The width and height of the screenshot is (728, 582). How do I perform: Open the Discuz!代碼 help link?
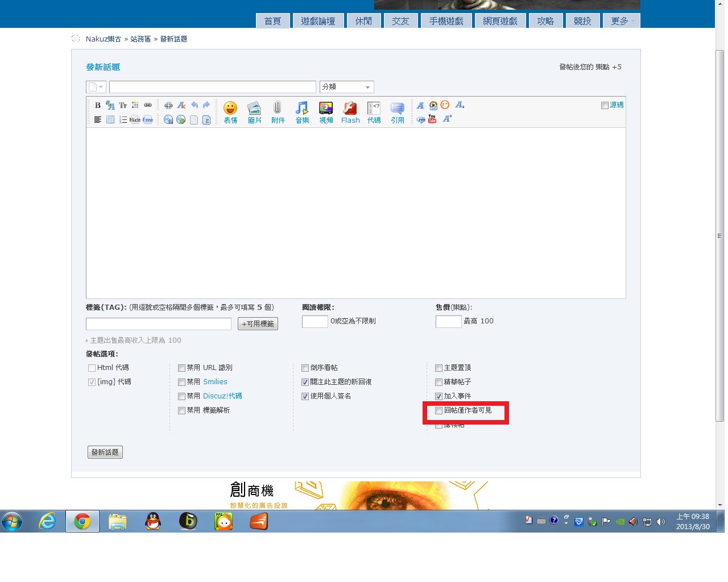click(222, 396)
